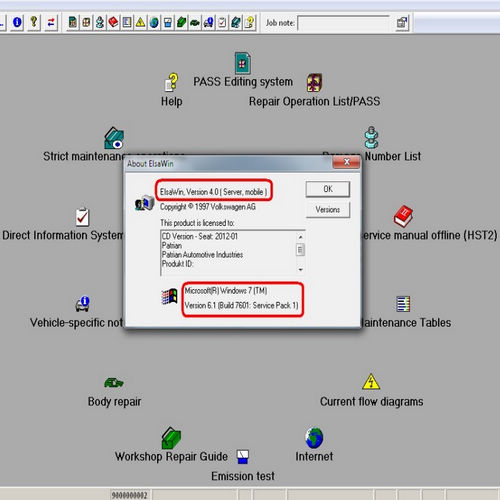Open Vehicle-specific notes main icon
The image size is (500, 500).
(82, 304)
